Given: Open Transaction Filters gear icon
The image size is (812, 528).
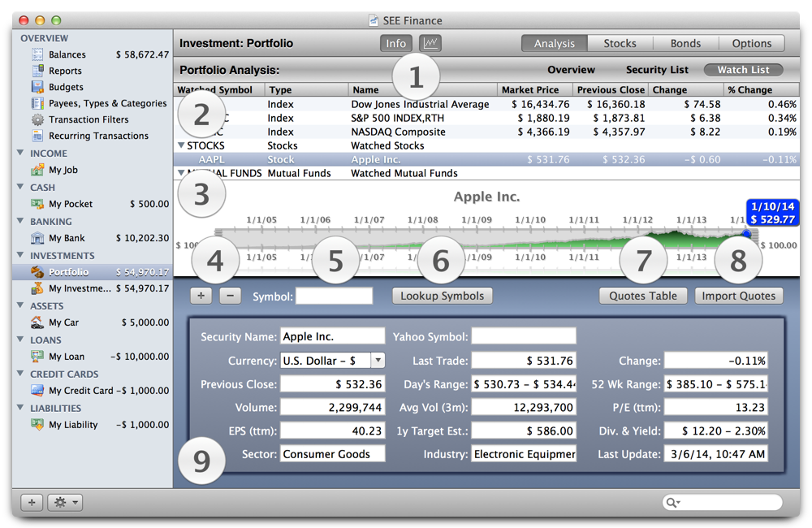Looking at the screenshot, I should click(x=37, y=119).
